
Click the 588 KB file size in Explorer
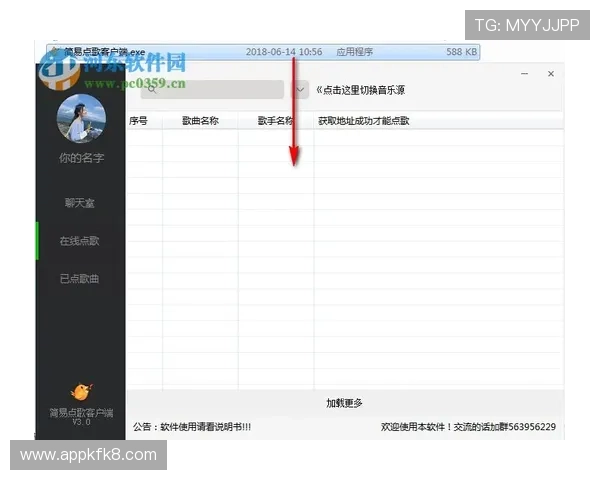click(x=461, y=52)
